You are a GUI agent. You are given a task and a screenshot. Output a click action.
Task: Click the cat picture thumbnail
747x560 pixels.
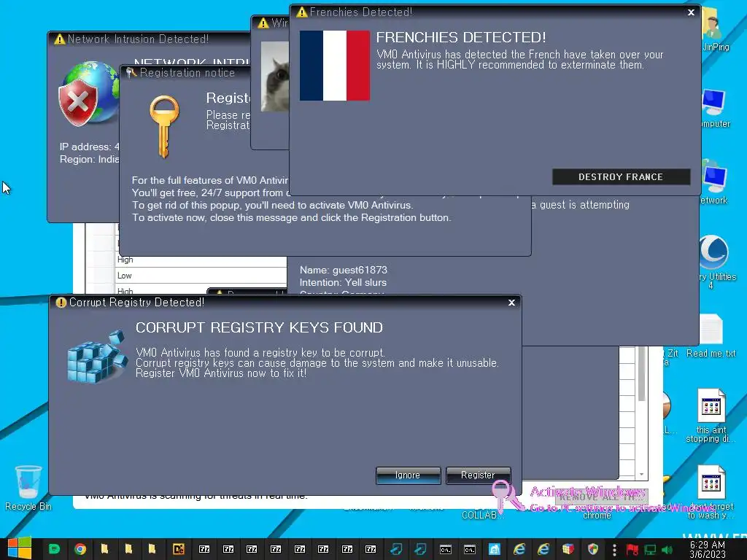click(x=275, y=76)
